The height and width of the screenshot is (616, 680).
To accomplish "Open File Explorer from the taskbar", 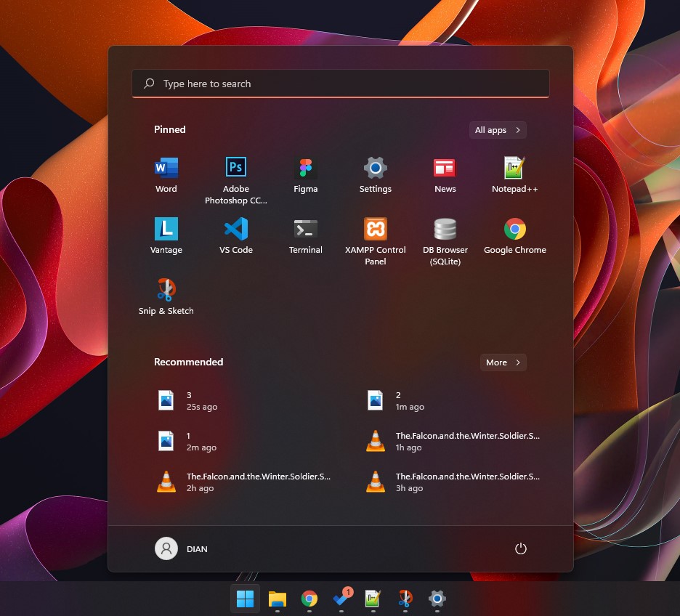I will coord(277,599).
